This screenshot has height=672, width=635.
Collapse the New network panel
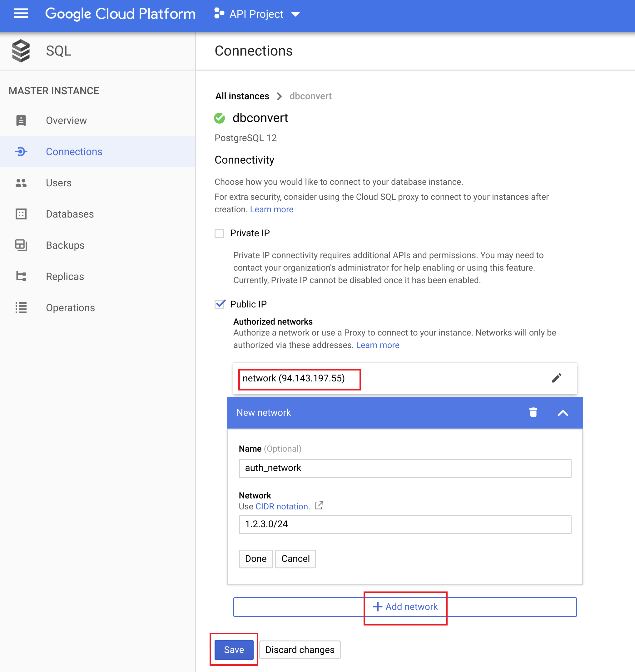[x=563, y=413]
